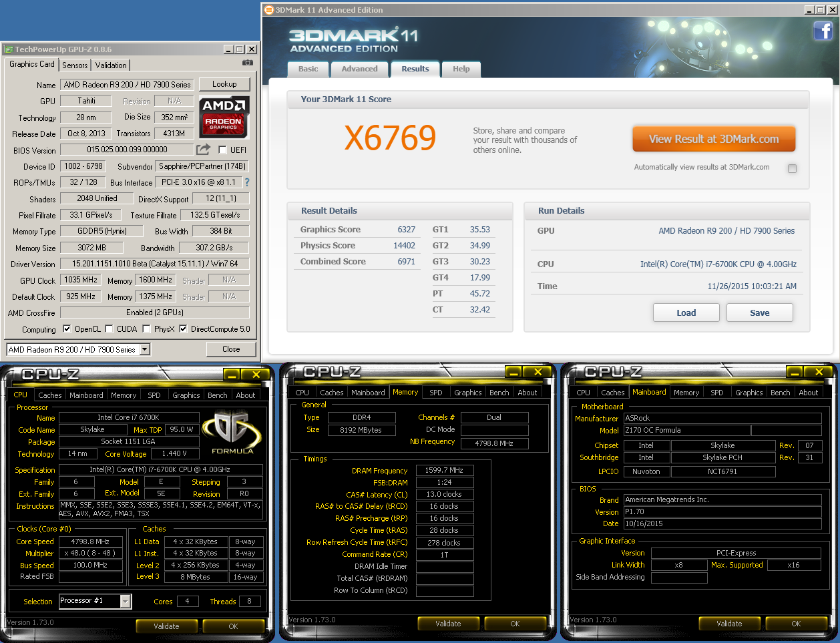Click Validate in the middle CPU-Z window
This screenshot has width=840, height=643.
pyautogui.click(x=448, y=624)
